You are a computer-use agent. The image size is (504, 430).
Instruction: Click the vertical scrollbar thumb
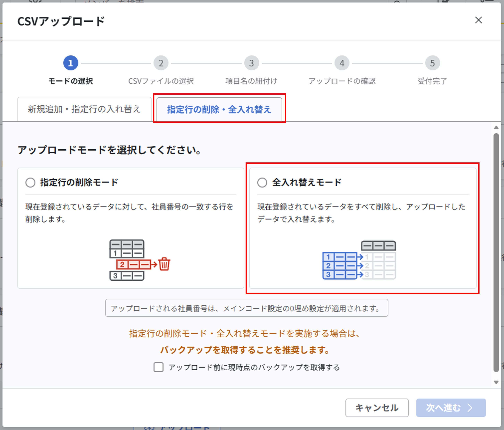point(496,253)
